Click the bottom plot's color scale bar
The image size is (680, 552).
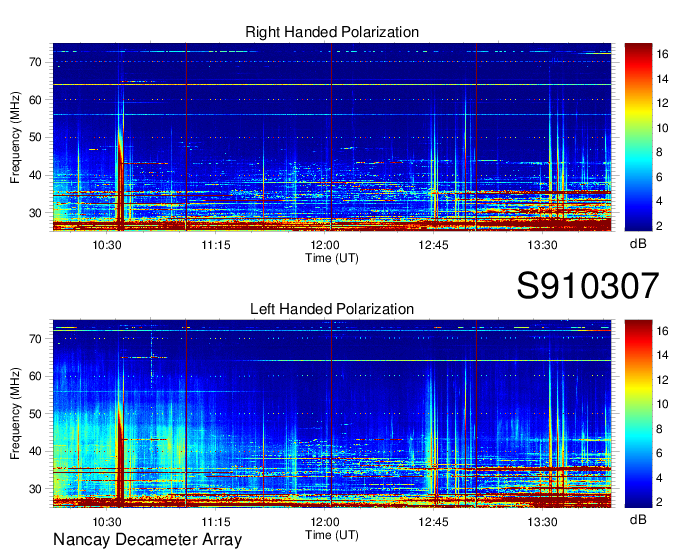638,414
